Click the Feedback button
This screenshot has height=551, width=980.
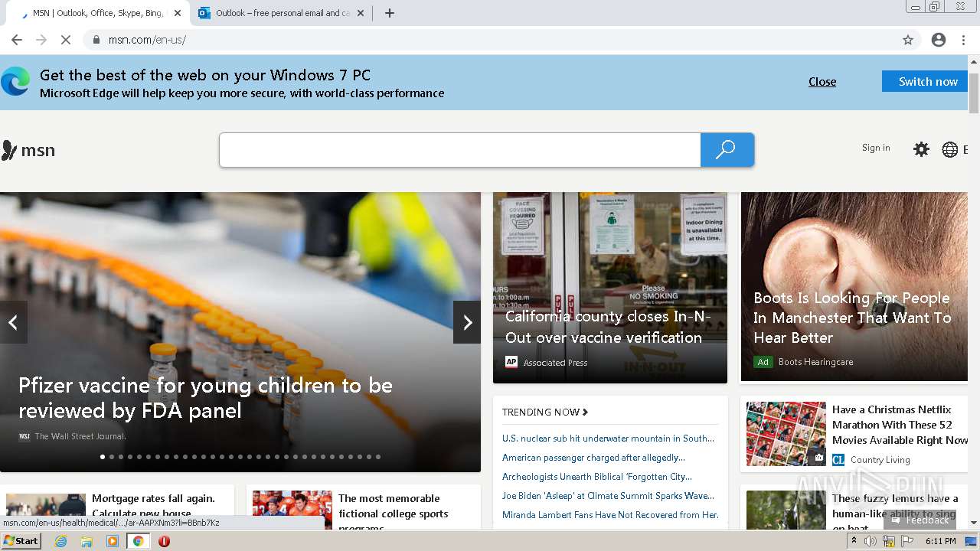[920, 520]
